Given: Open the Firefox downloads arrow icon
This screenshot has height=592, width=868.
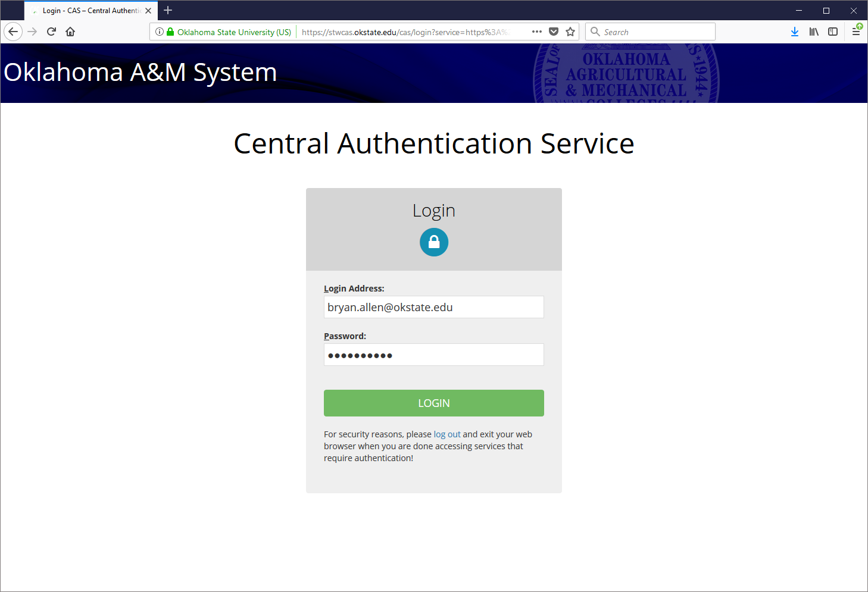Looking at the screenshot, I should coord(795,31).
